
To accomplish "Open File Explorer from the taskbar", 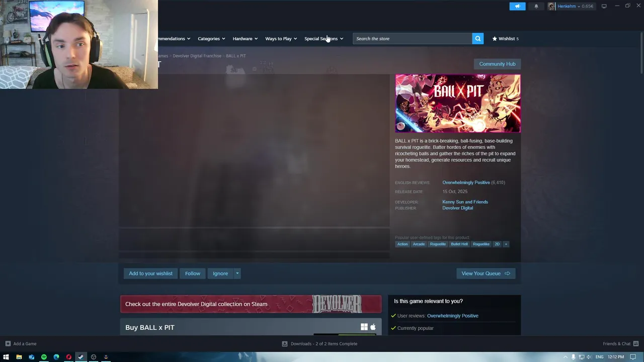I will pyautogui.click(x=19, y=357).
